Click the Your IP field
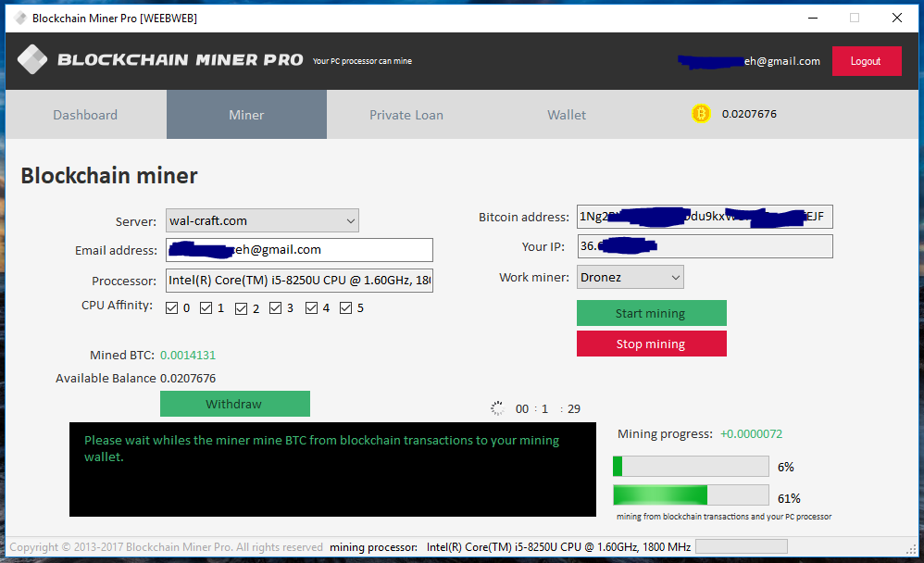Image resolution: width=924 pixels, height=563 pixels. click(705, 246)
